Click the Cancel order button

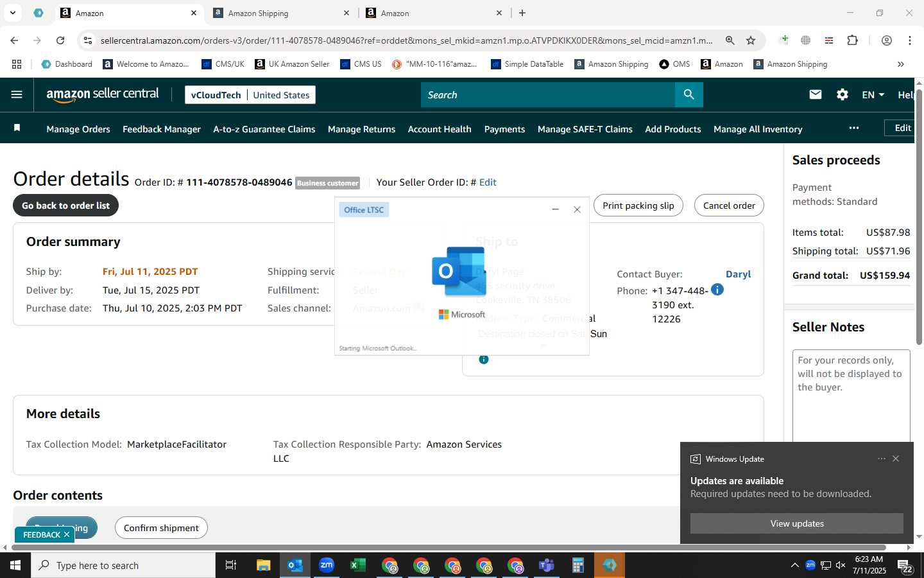pos(729,206)
